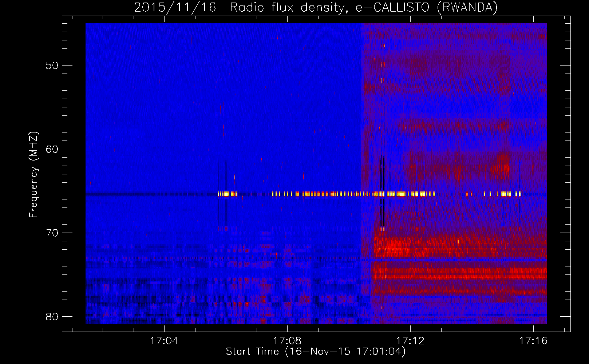Click the '80' frequency tick label

[52, 316]
